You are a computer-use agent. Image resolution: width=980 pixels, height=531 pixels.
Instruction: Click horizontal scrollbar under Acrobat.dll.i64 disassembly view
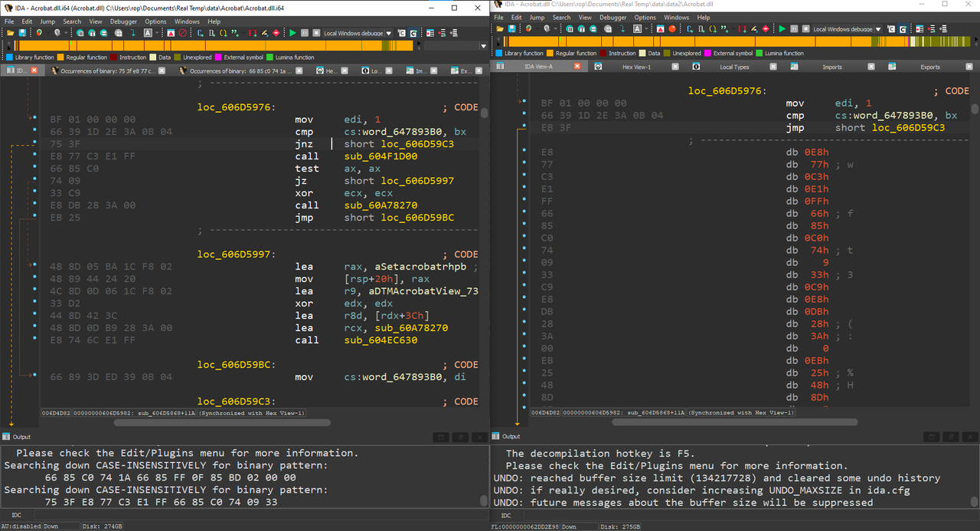click(x=222, y=422)
